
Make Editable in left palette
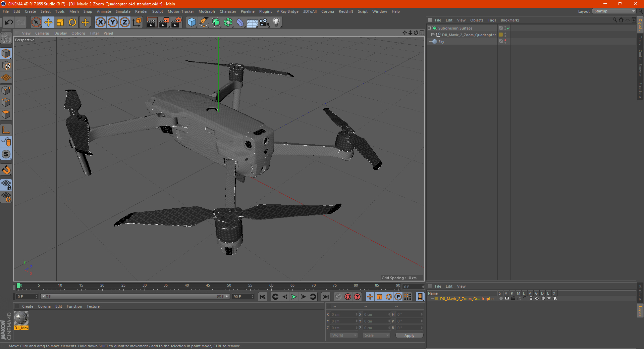(x=6, y=38)
